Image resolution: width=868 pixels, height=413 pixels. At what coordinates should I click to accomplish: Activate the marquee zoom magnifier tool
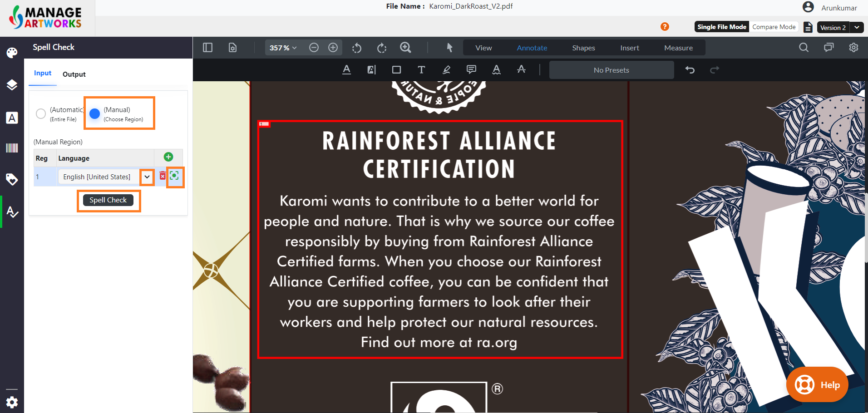tap(405, 48)
